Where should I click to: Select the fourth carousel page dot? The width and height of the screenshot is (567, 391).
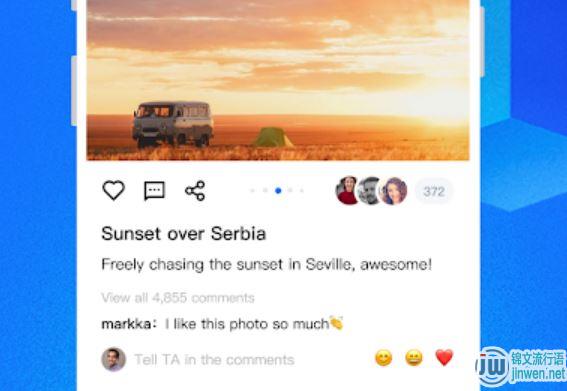coord(290,191)
